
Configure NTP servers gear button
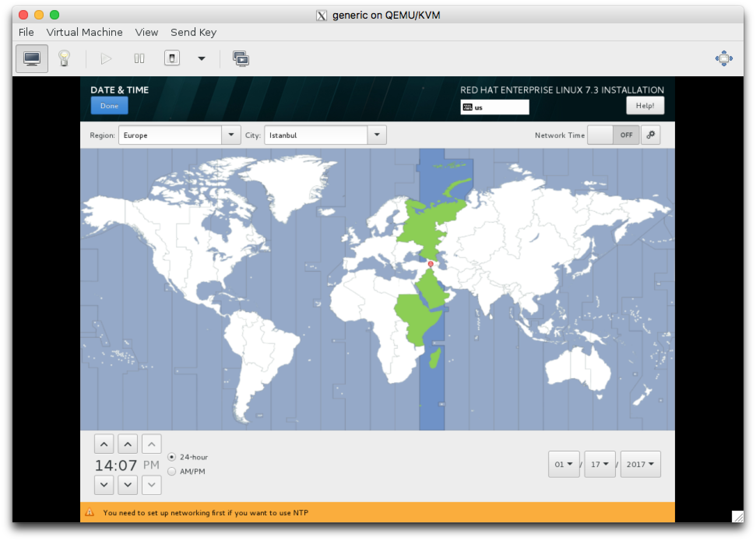651,135
